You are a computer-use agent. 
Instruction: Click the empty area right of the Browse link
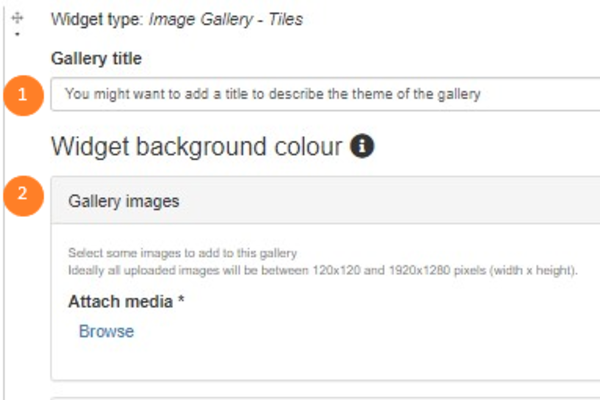coord(350,332)
